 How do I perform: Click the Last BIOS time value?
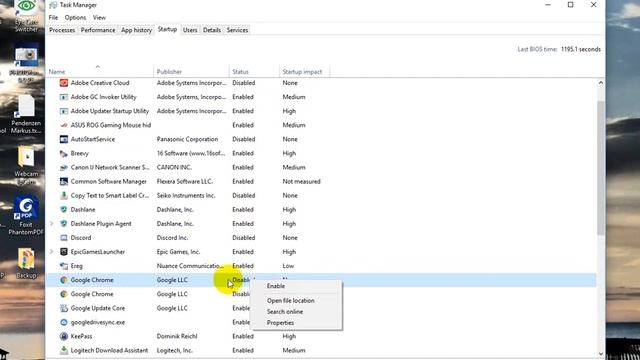point(581,49)
